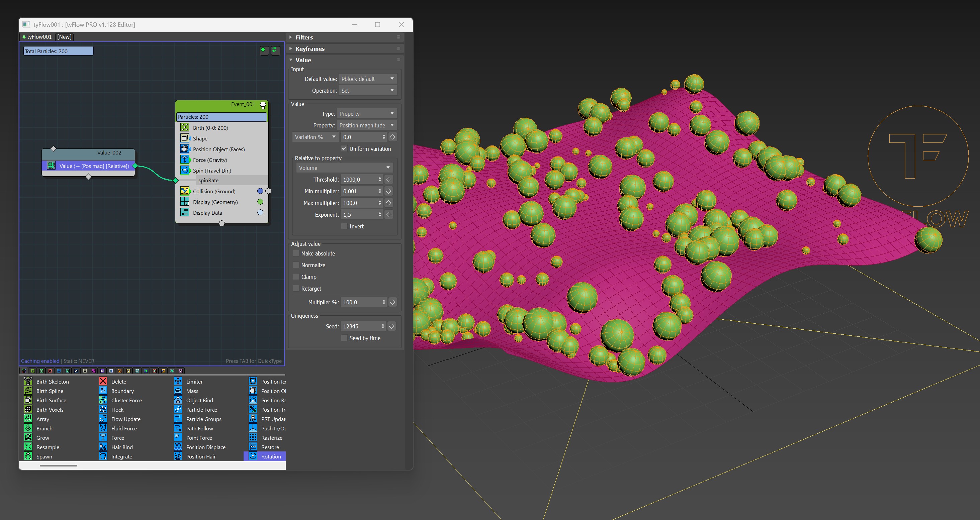Expand the Filters rollout

pyautogui.click(x=304, y=37)
